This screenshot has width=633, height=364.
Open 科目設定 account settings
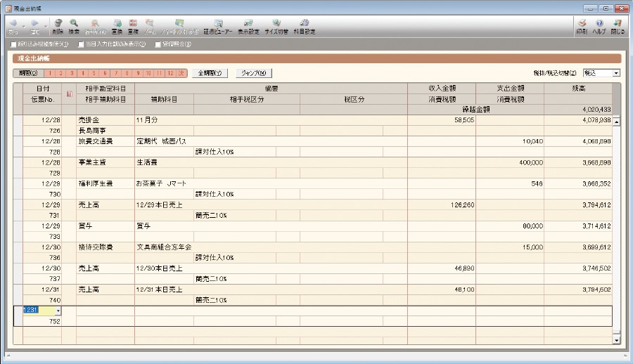pyautogui.click(x=304, y=26)
